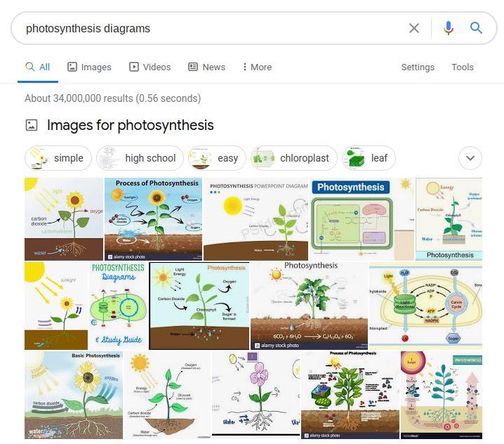Image resolution: width=504 pixels, height=444 pixels.
Task: Open the Calvin Cycle chloroplast diagram
Action: tap(426, 306)
